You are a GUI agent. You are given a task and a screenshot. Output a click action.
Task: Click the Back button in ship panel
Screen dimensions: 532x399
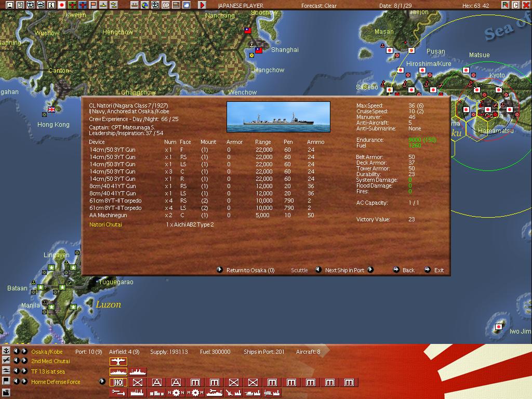[408, 270]
